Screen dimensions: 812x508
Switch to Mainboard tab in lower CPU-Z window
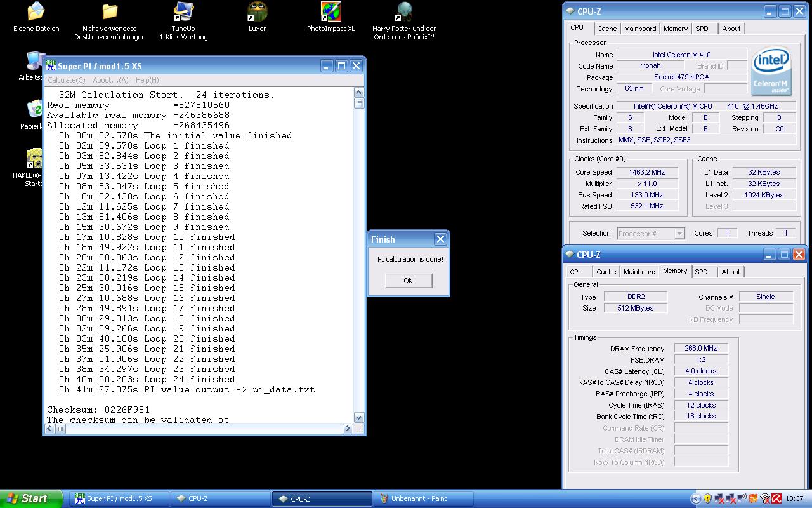(x=639, y=272)
